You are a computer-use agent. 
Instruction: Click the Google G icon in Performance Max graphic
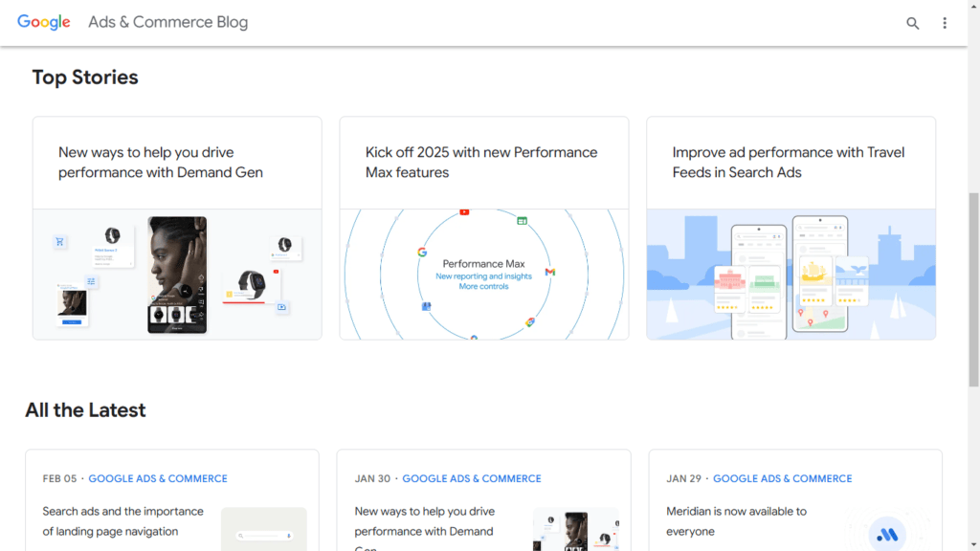tap(422, 253)
